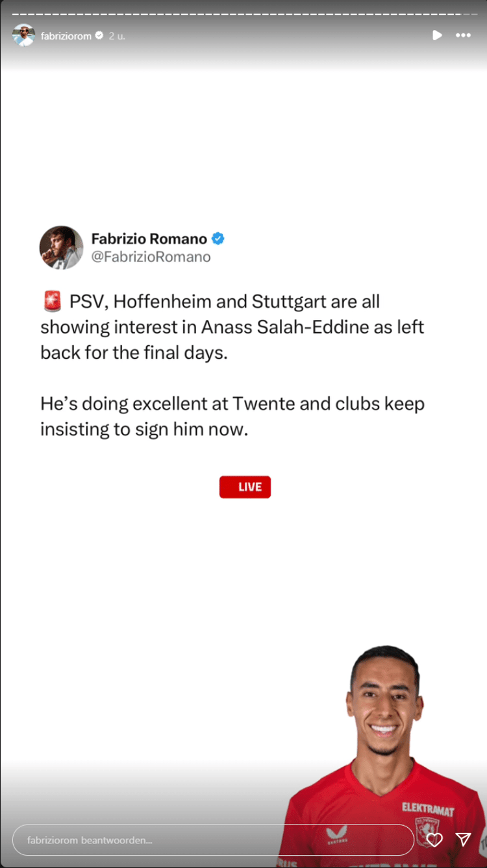The image size is (487, 868).
Task: Click the 'He's doing excellent at Twente' paragraph
Action: [x=232, y=416]
